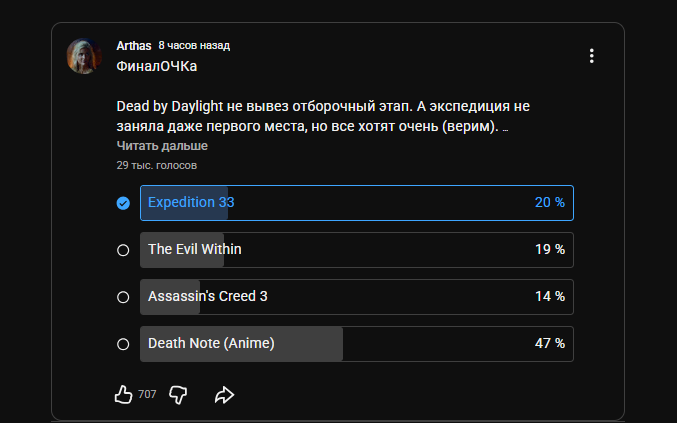Dislike the post with thumbs down
The width and height of the screenshot is (677, 423).
pos(178,395)
